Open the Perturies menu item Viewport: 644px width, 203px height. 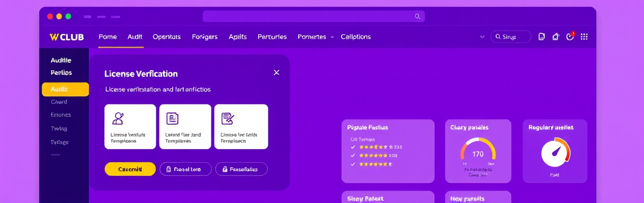point(272,36)
